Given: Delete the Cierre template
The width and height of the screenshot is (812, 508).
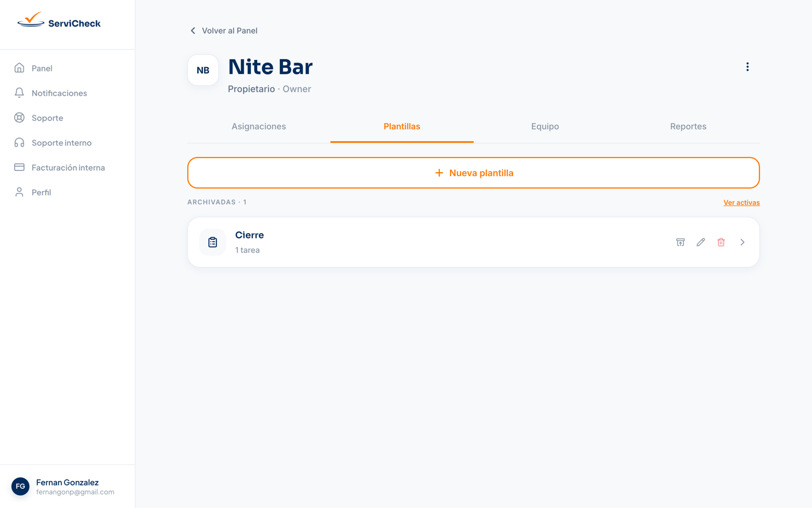Looking at the screenshot, I should [721, 242].
